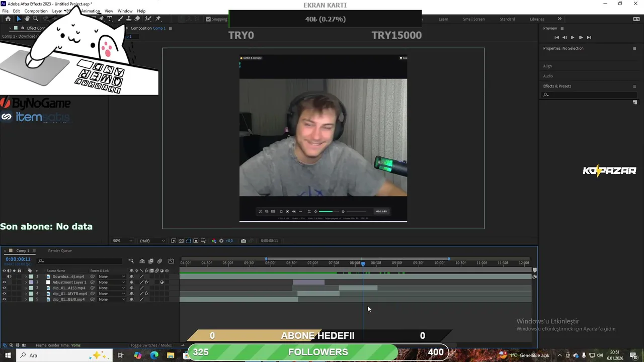
Task: Click Toggle Switches / Modes button
Action: click(151, 345)
